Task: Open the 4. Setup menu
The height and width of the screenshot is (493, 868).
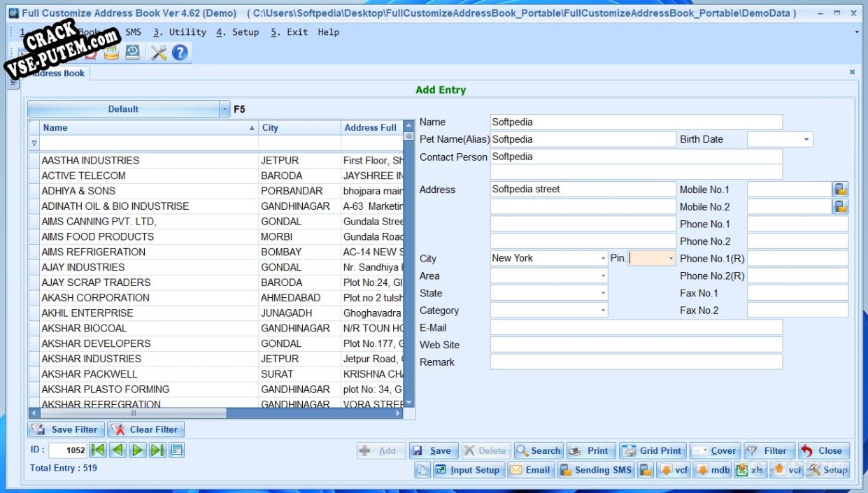Action: pyautogui.click(x=237, y=32)
